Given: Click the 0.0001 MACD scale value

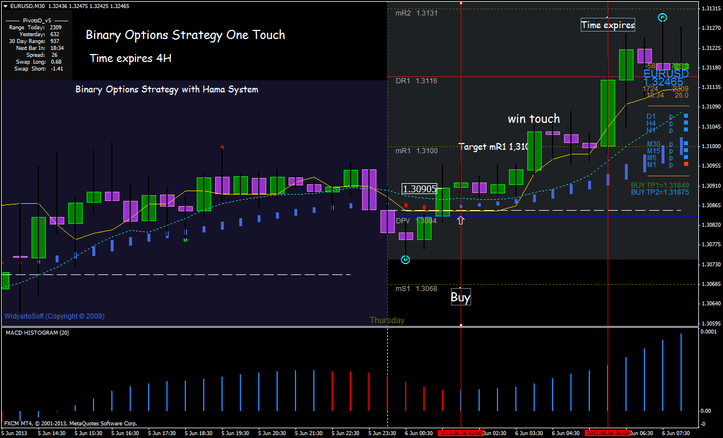Looking at the screenshot, I should click(708, 332).
